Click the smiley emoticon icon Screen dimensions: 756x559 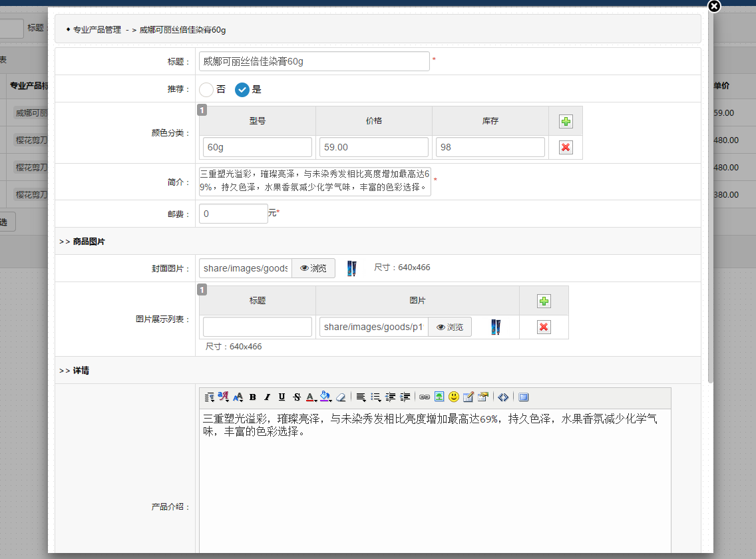[x=454, y=397]
